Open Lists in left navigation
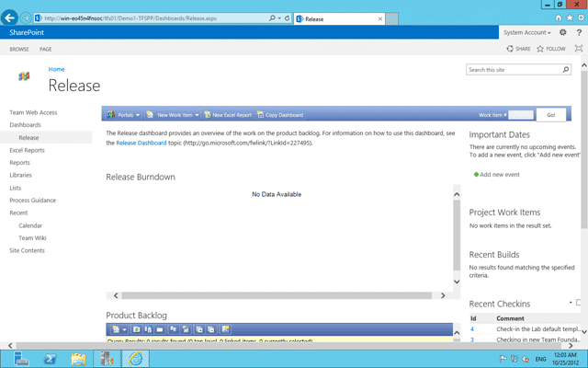The height and width of the screenshot is (368, 588). coord(16,188)
